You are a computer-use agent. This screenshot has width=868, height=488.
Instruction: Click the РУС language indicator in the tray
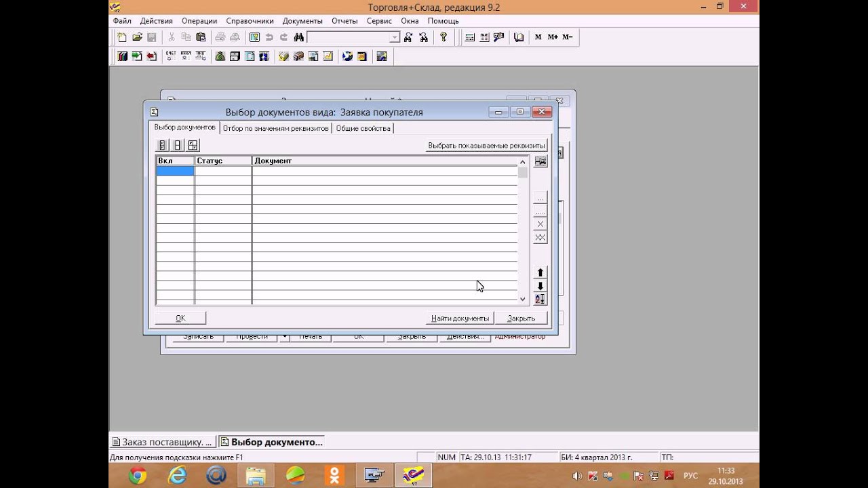click(x=690, y=476)
